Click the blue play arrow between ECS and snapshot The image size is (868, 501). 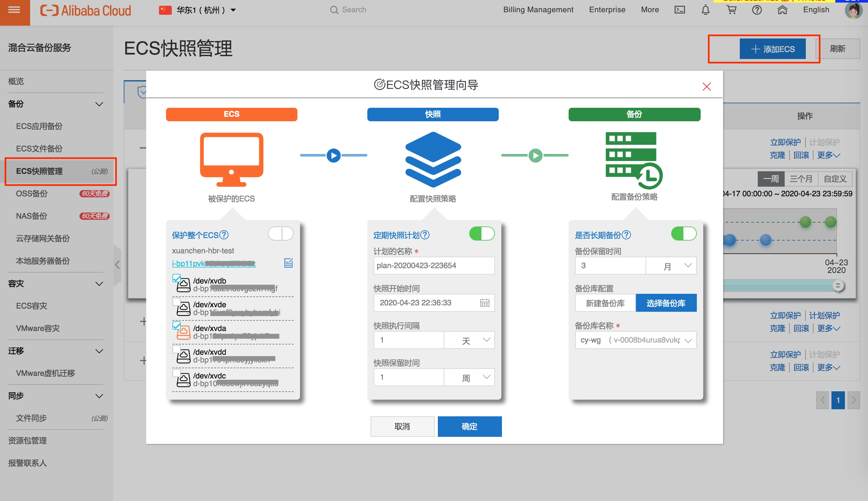click(333, 156)
